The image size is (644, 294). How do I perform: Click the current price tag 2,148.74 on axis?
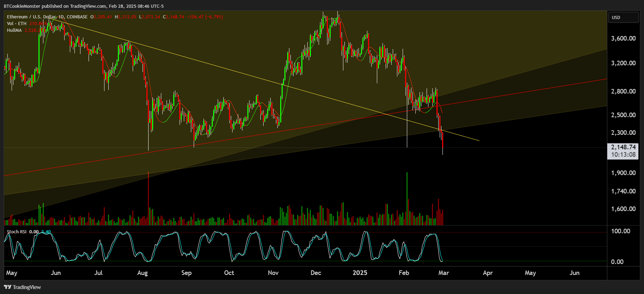(x=623, y=147)
